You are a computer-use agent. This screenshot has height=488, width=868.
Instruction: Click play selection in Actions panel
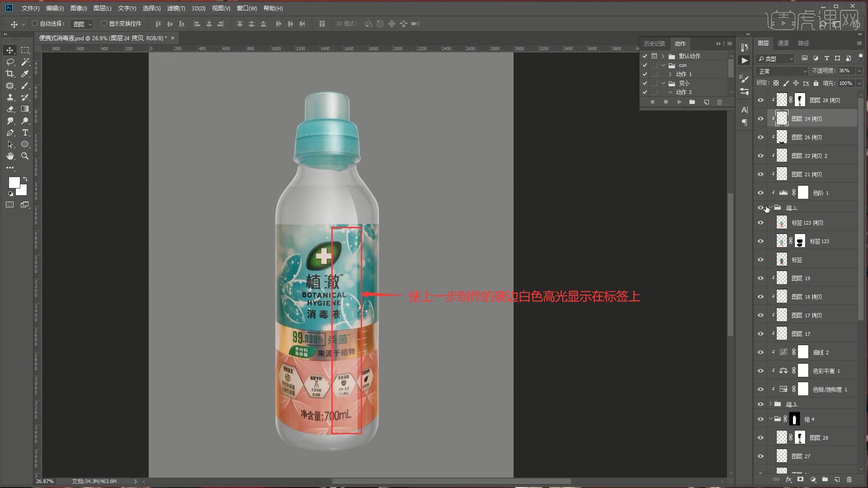(679, 102)
